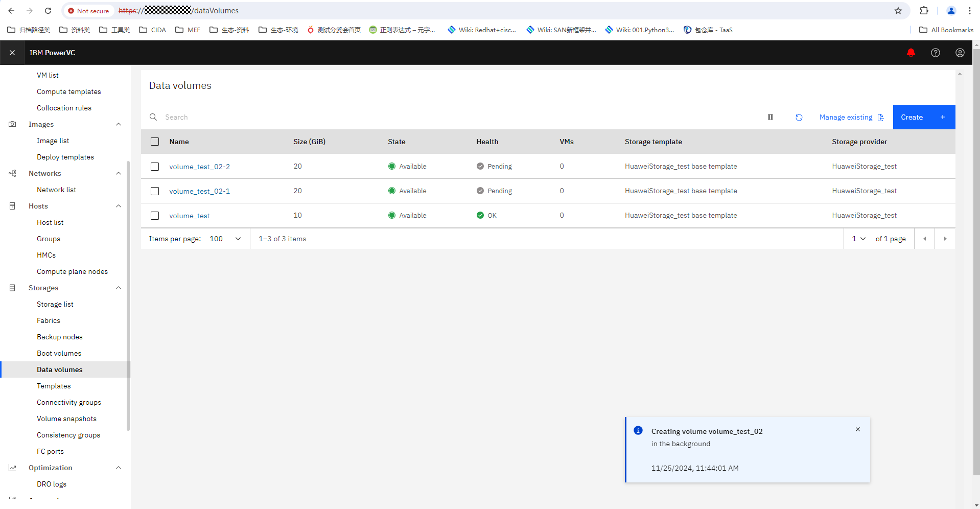
Task: Click the Search input field
Action: point(450,117)
